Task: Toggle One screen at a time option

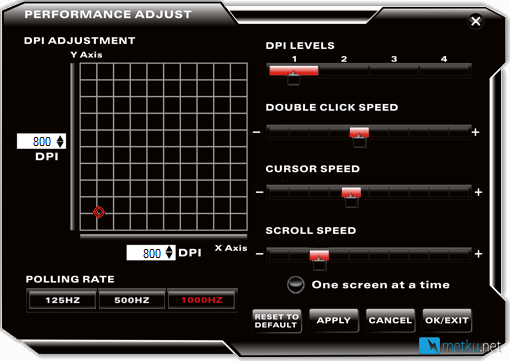Action: click(296, 285)
